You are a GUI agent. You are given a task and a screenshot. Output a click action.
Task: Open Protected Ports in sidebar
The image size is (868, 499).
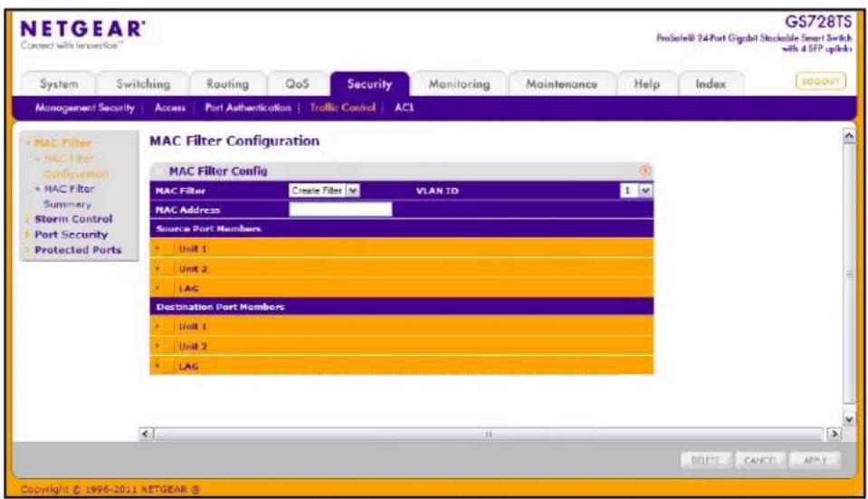pos(78,250)
